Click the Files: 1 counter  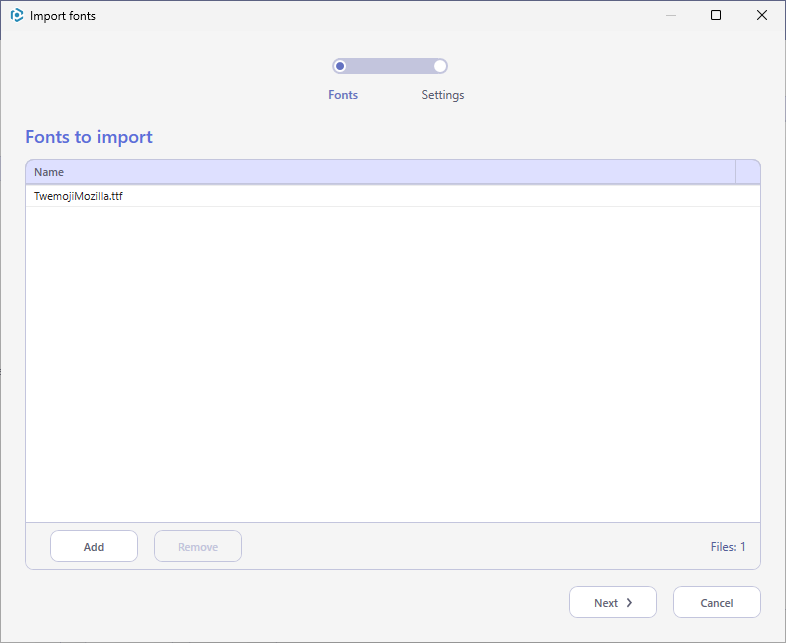click(x=728, y=547)
